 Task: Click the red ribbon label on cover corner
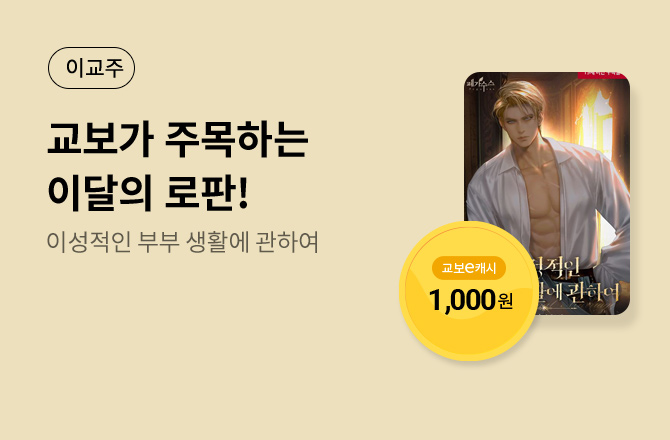(602, 75)
